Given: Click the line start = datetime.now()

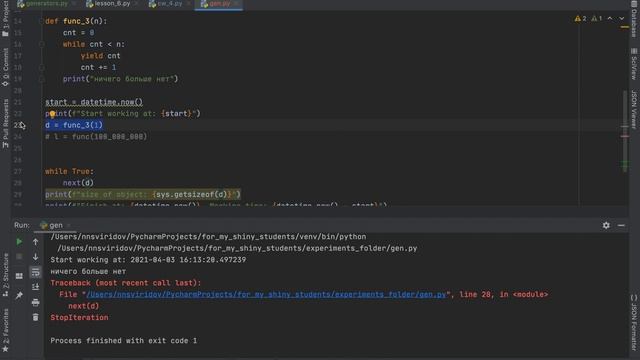Looking at the screenshot, I should [x=94, y=102].
